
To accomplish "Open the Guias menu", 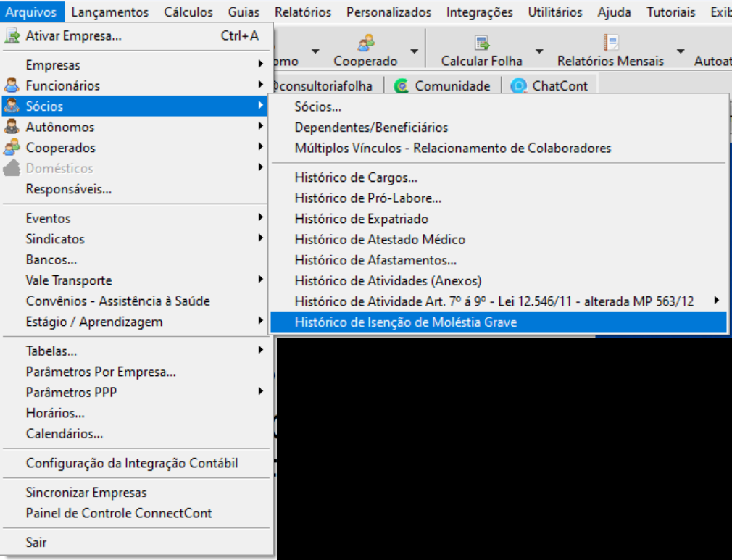I will 244,12.
